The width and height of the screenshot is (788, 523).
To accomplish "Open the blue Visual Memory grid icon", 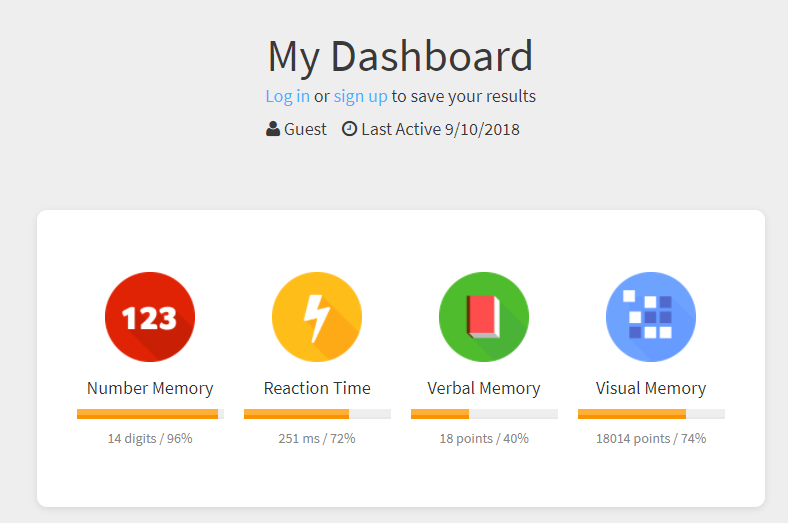I will tap(651, 317).
